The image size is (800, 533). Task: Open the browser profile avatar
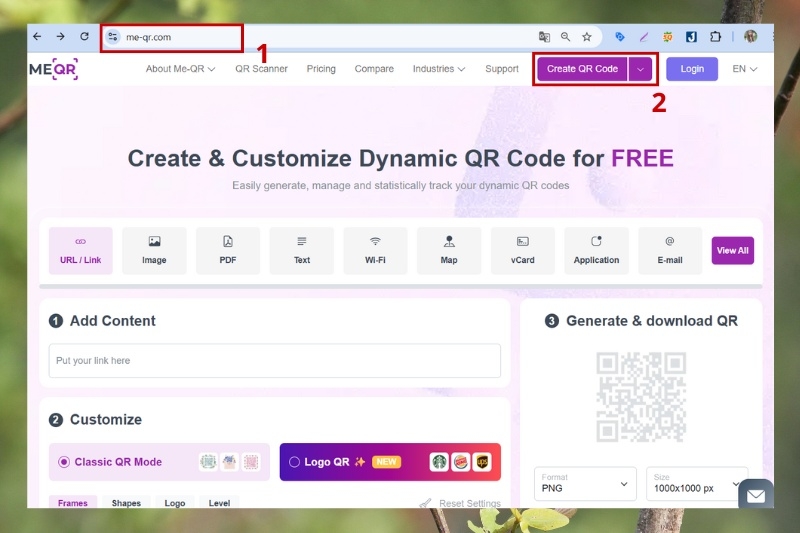point(751,36)
